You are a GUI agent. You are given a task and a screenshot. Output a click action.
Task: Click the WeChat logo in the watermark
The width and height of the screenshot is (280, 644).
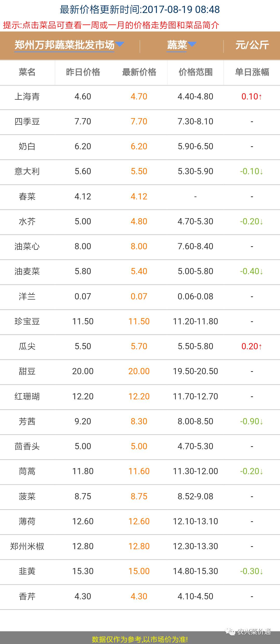click(x=230, y=632)
